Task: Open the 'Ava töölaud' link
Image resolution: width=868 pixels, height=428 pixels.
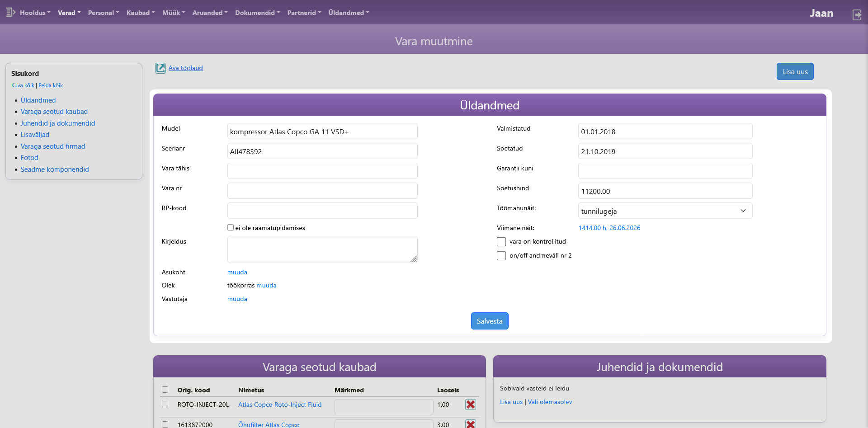Action: 186,68
